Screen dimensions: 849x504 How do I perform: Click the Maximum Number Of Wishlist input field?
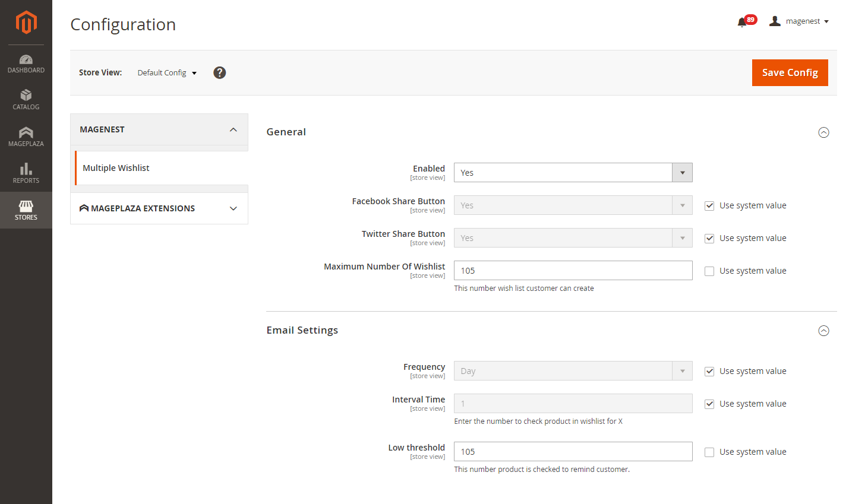573,271
